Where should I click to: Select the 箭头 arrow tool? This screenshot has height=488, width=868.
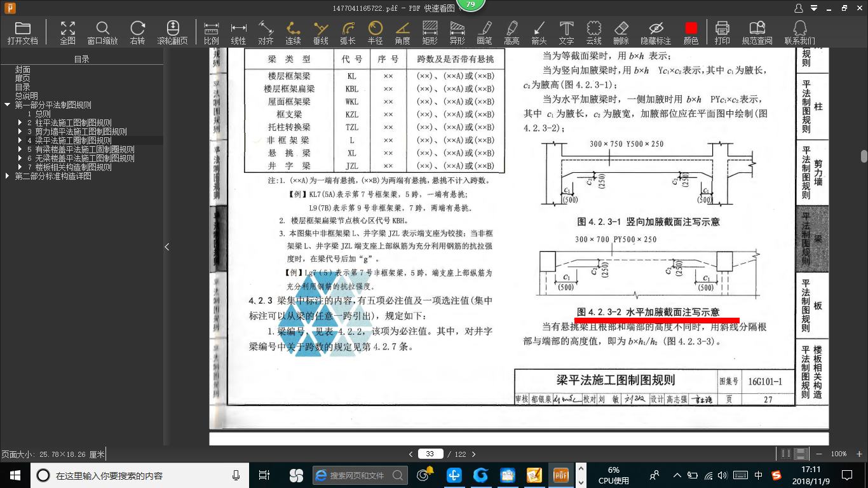[x=539, y=32]
